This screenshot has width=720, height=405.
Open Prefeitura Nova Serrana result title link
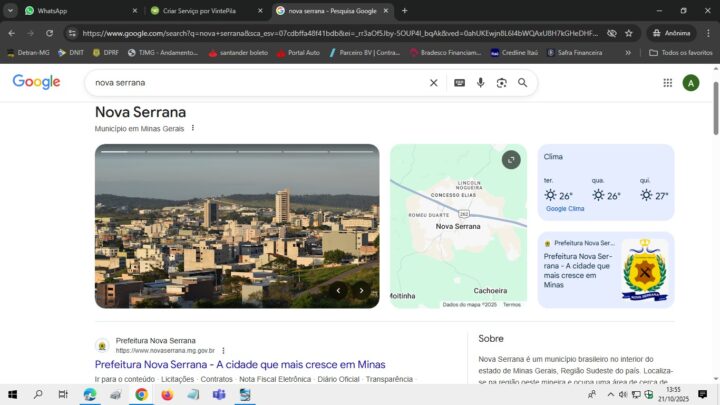[240, 364]
